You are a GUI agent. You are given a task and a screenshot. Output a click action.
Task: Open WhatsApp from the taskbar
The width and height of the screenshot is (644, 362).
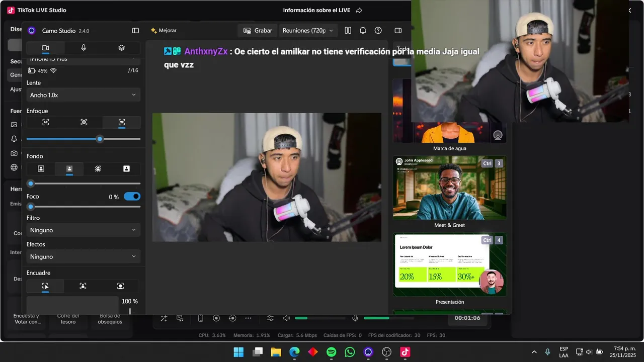pos(350,352)
